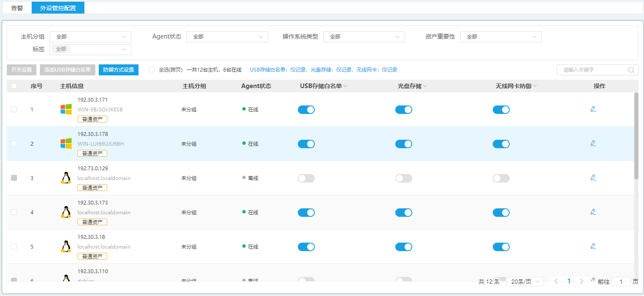Disable USB存储白名单 toggle for host 192.30.3.171
The image size is (644, 296).
[x=306, y=110]
